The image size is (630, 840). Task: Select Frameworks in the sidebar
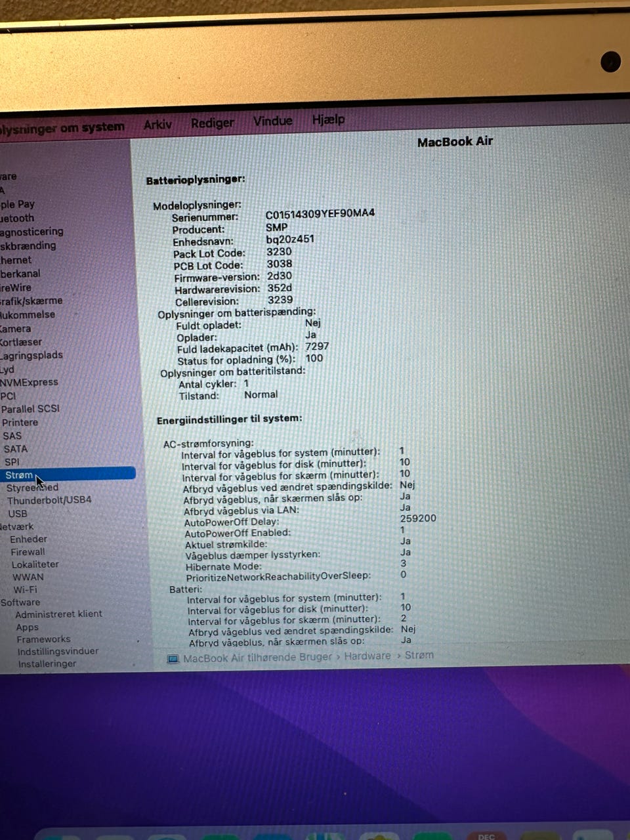pyautogui.click(x=43, y=639)
